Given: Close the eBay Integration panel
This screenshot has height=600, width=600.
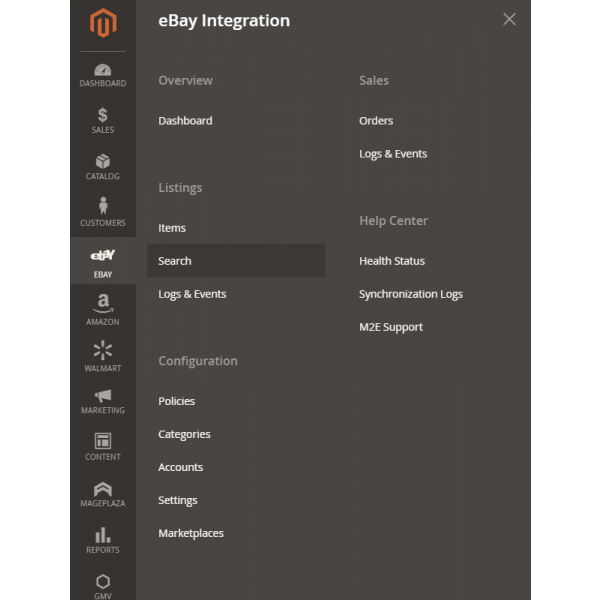Looking at the screenshot, I should coord(509,20).
